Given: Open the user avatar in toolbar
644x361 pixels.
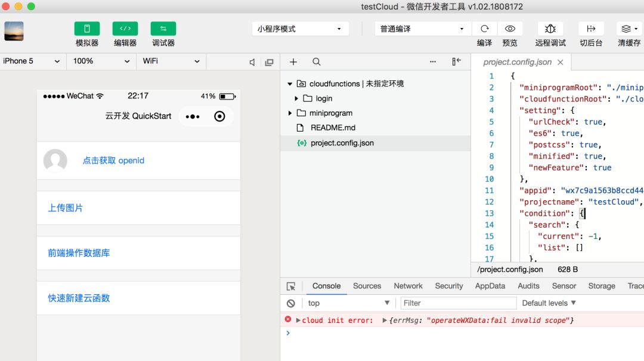Looking at the screenshot, I should [x=14, y=31].
